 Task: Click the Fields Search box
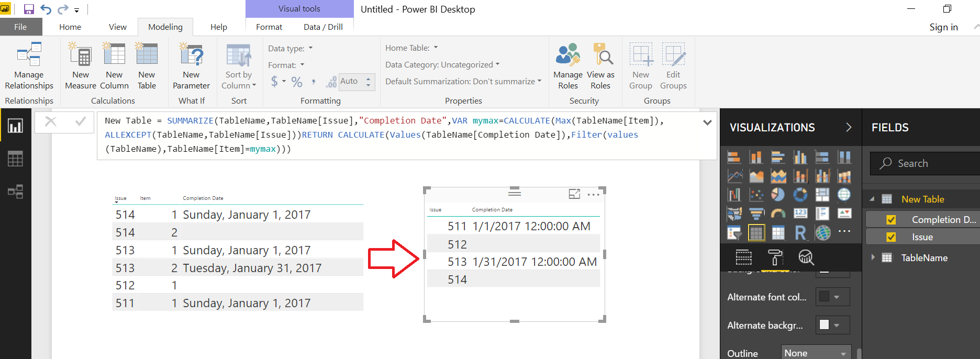pyautogui.click(x=925, y=163)
